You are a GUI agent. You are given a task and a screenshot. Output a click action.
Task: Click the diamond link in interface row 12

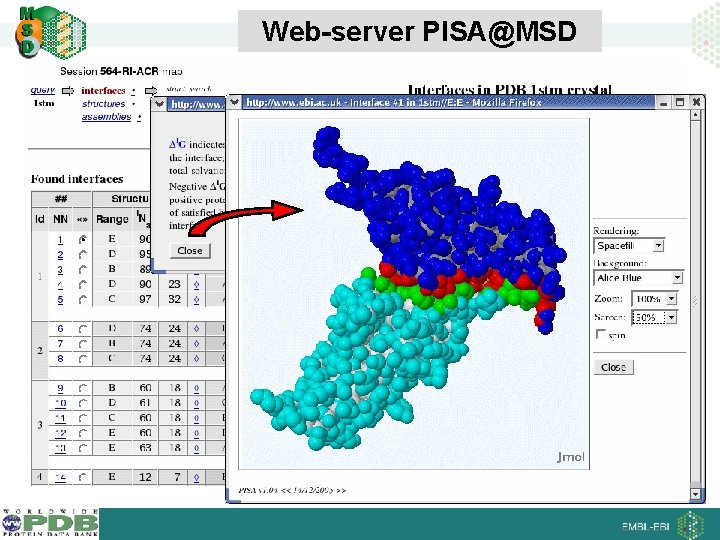pos(196,433)
